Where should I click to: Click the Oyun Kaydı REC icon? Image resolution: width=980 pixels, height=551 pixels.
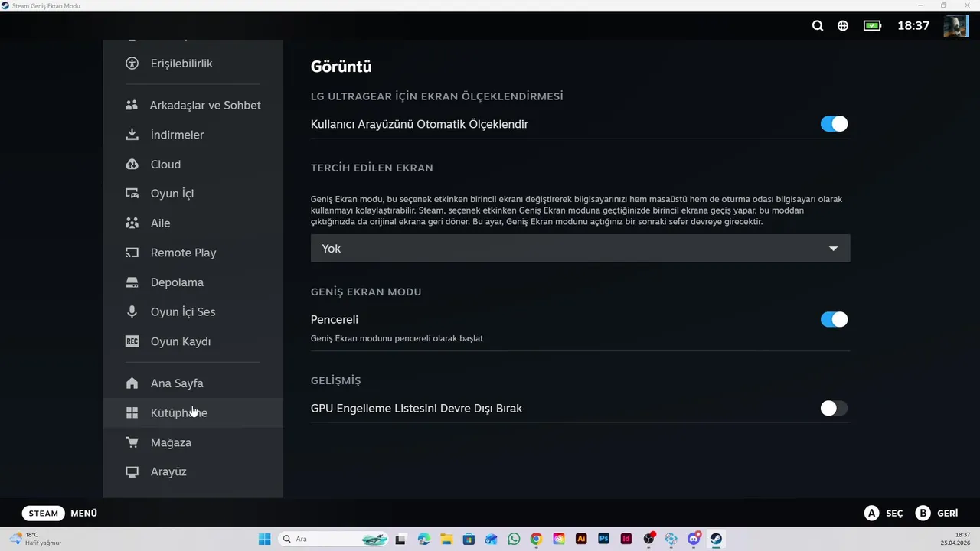pyautogui.click(x=132, y=341)
